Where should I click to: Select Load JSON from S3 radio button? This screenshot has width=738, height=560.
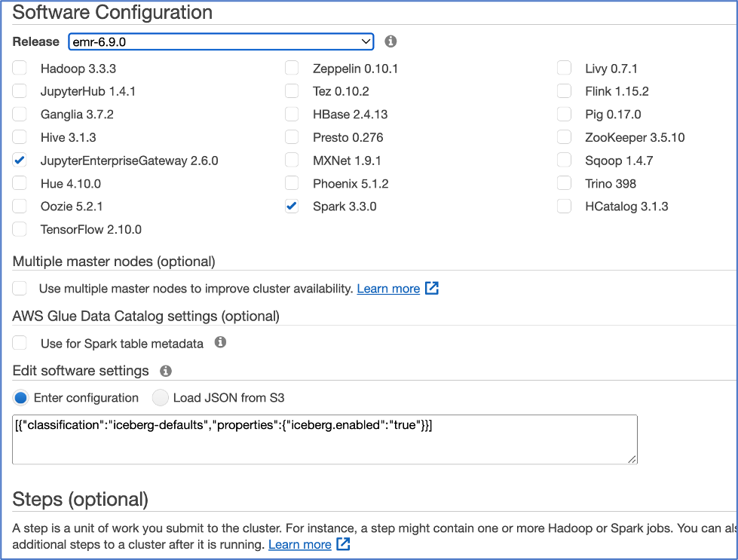(x=160, y=398)
